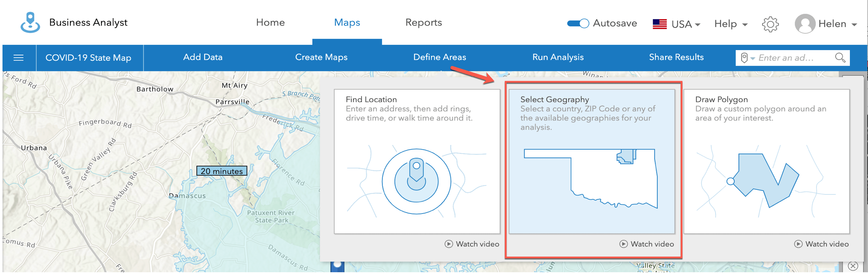The width and height of the screenshot is (868, 274).
Task: Click the play icon for Find Location video
Action: pos(449,244)
